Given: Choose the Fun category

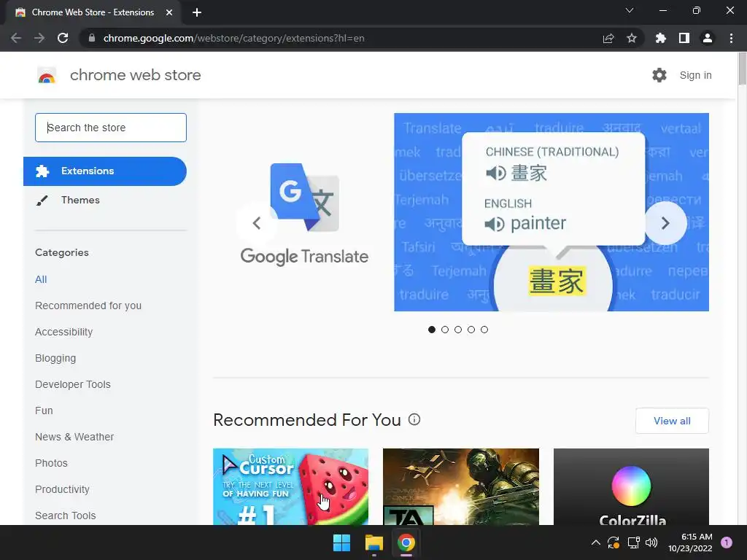Looking at the screenshot, I should point(44,411).
